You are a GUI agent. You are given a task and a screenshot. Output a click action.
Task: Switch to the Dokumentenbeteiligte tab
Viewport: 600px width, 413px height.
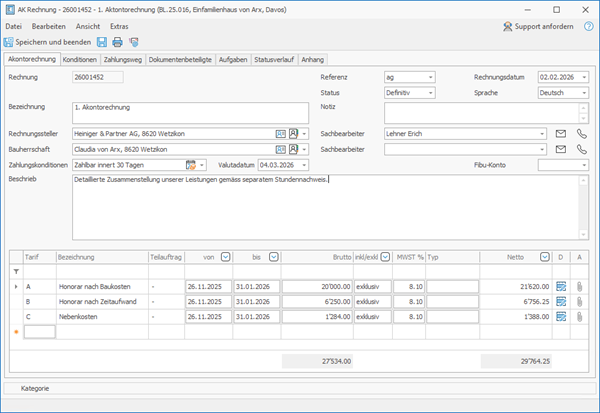click(180, 59)
